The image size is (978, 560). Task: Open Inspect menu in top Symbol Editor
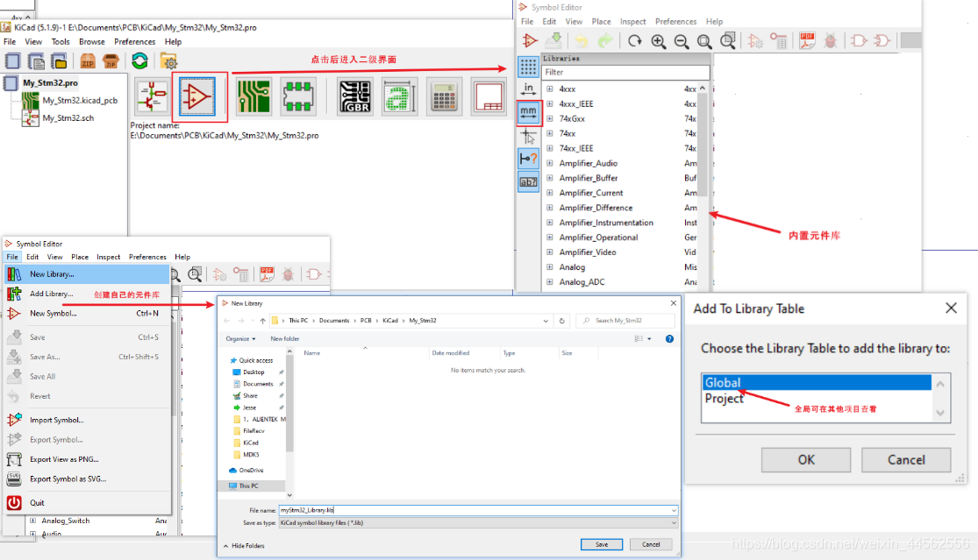pos(633,22)
